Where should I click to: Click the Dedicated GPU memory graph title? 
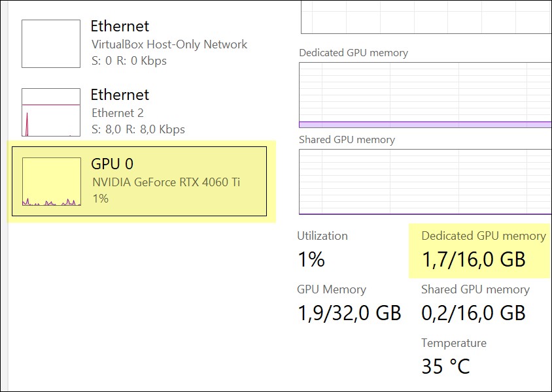[x=354, y=52]
